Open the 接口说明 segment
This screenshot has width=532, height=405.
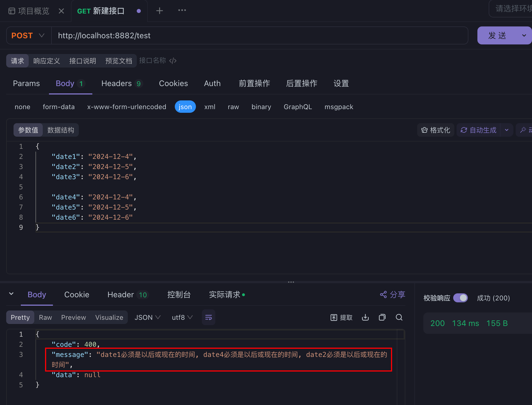pyautogui.click(x=83, y=61)
